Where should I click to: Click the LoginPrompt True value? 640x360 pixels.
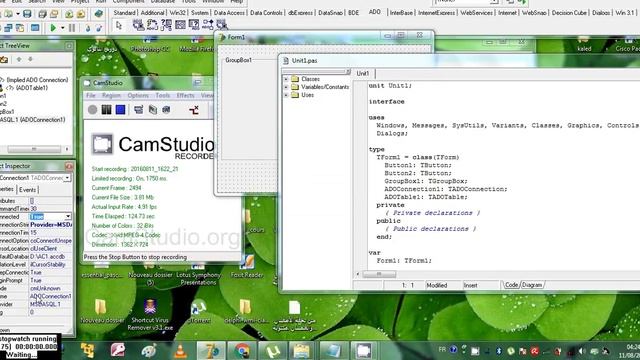tap(51, 280)
